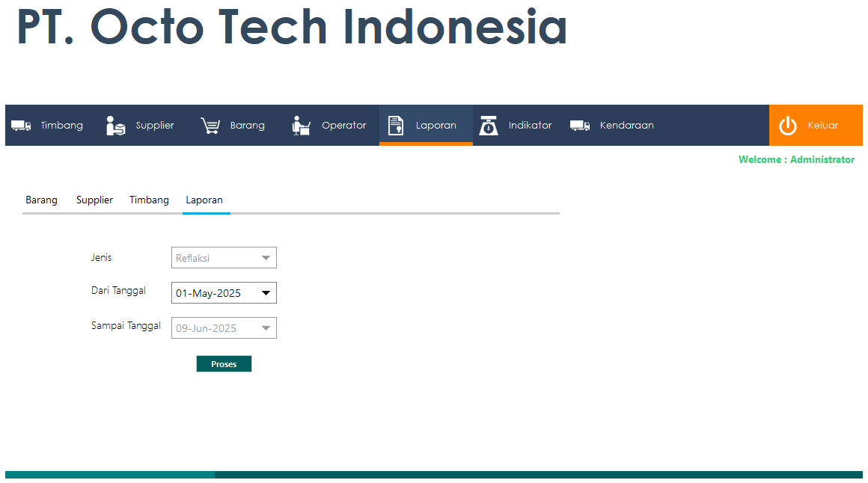Go to Barang in the navigation bar
Screen dimensions: 868x483
(248, 126)
